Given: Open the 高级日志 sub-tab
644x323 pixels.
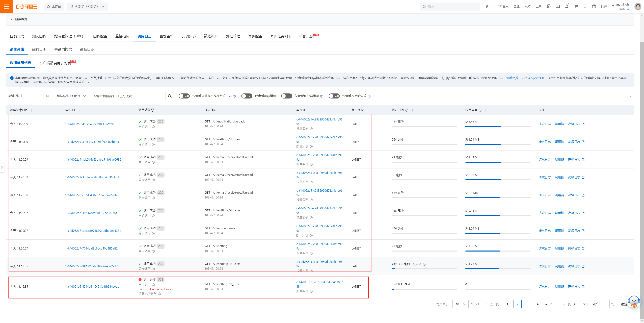Looking at the screenshot, I should [87, 49].
